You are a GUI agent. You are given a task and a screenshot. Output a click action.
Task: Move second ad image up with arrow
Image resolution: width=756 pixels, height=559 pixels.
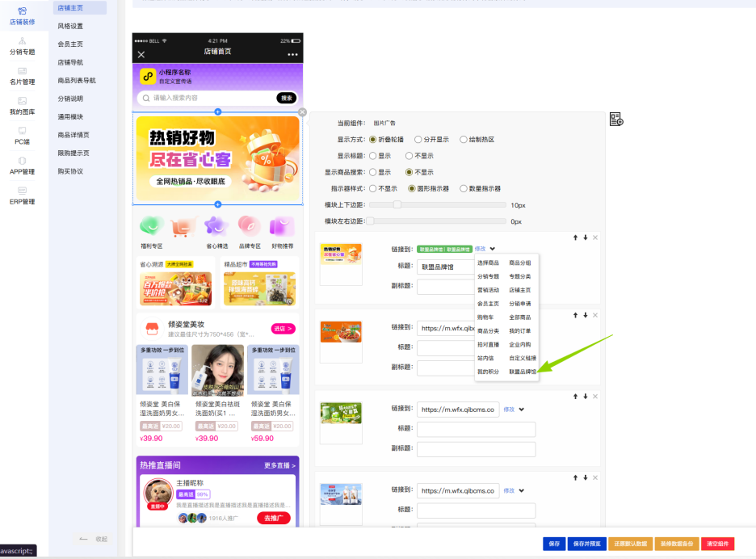pyautogui.click(x=575, y=315)
